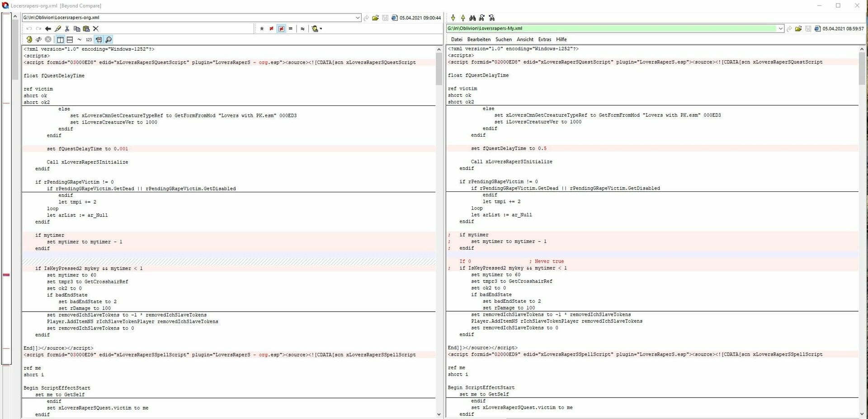The height and width of the screenshot is (419, 868).
Task: Click the clipboard paste icon
Action: pos(86,29)
